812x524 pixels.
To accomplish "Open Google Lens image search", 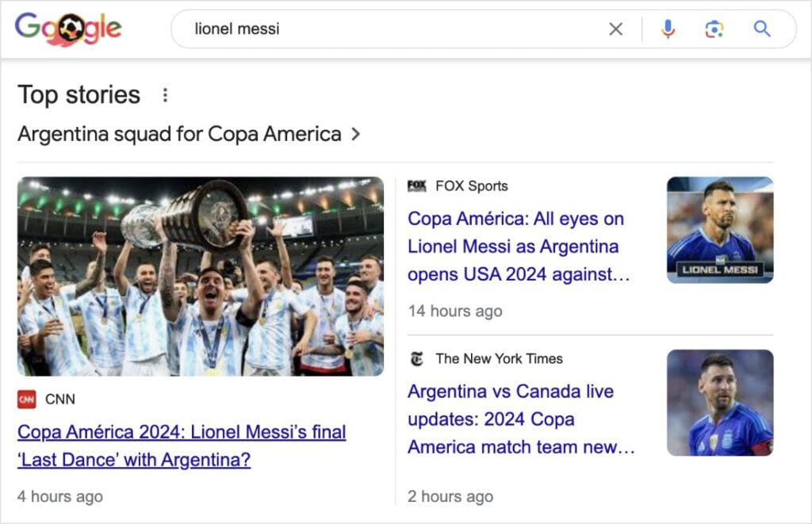I will point(713,29).
